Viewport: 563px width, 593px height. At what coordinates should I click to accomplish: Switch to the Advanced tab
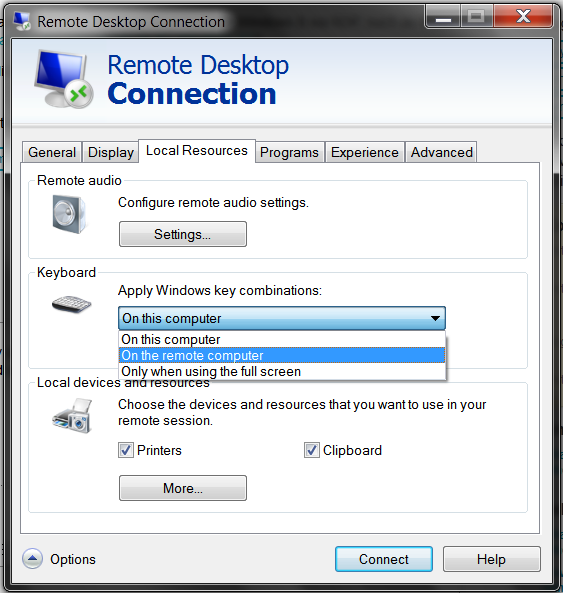coord(442,152)
